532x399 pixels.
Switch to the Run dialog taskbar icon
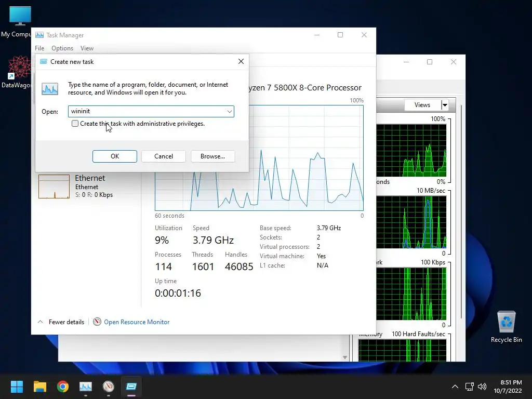(131, 387)
